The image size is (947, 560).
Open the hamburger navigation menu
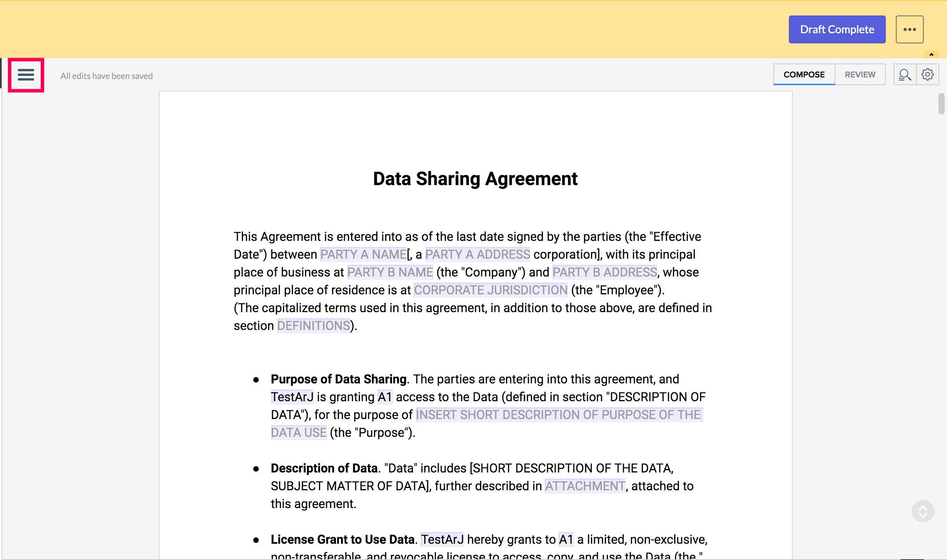coord(26,74)
